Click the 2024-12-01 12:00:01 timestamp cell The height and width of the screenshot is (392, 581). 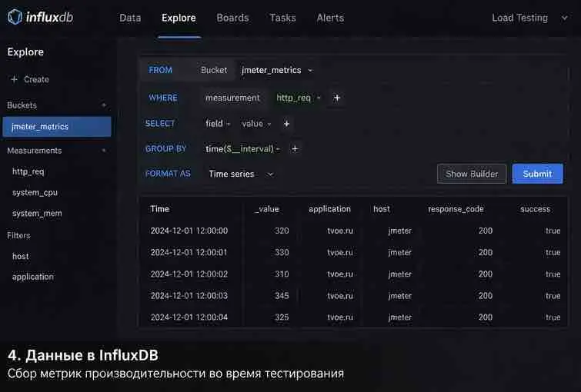click(x=189, y=252)
